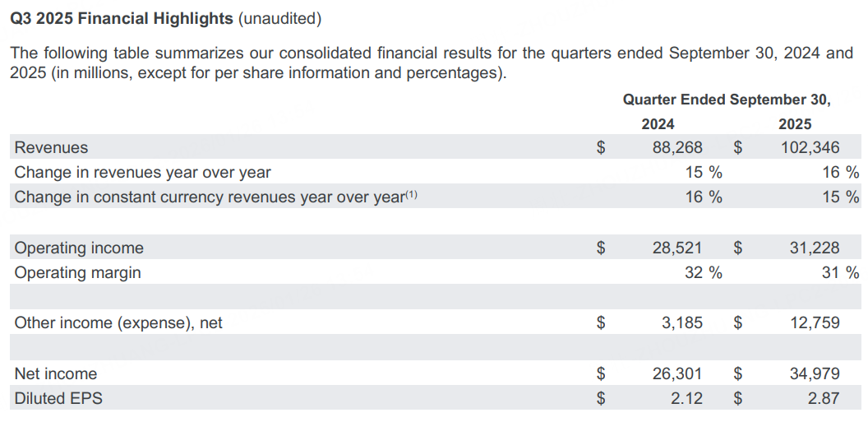Click the Operating margin row label
This screenshot has width=868, height=422.
78,272
